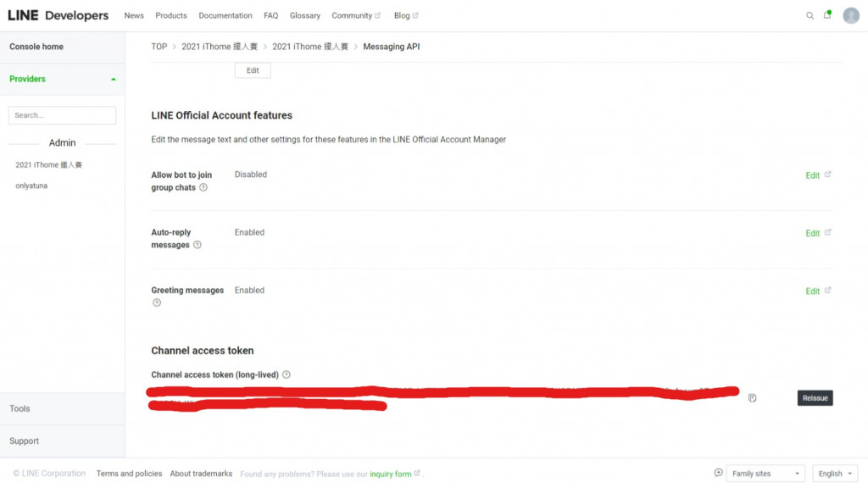Click the first 2021 iThome breadcrumb
This screenshot has height=488, width=868.
click(220, 47)
